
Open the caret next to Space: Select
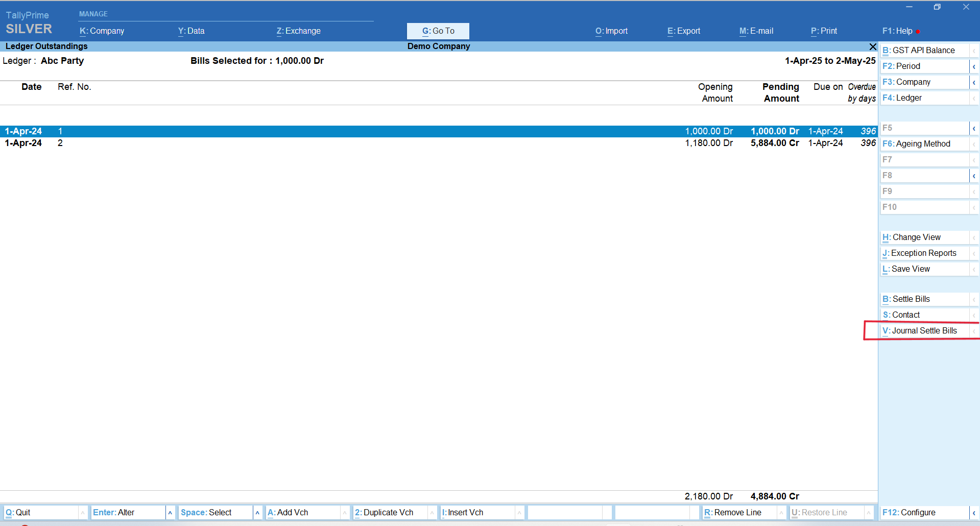tap(257, 513)
